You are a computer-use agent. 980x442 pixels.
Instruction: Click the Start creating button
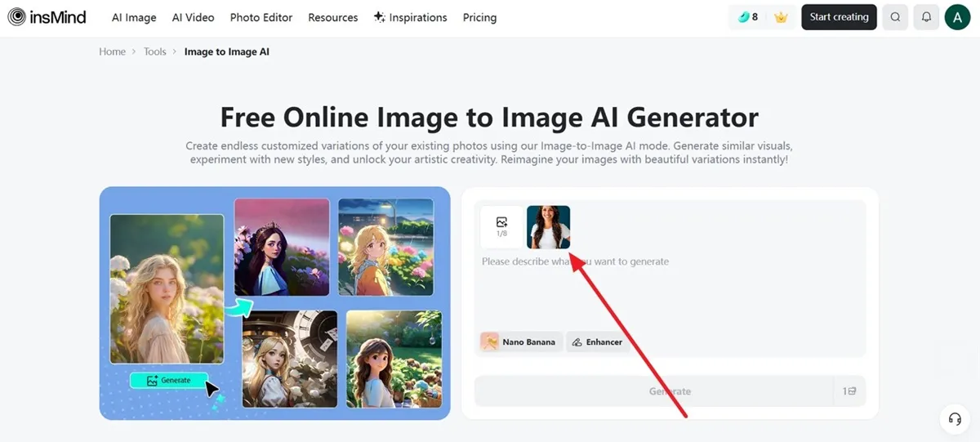coord(839,17)
